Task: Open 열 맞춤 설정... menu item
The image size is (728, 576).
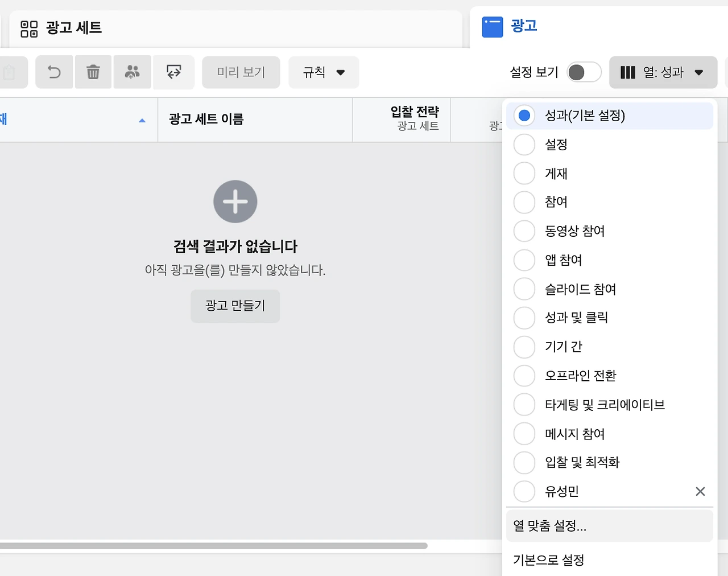Action: (x=609, y=525)
